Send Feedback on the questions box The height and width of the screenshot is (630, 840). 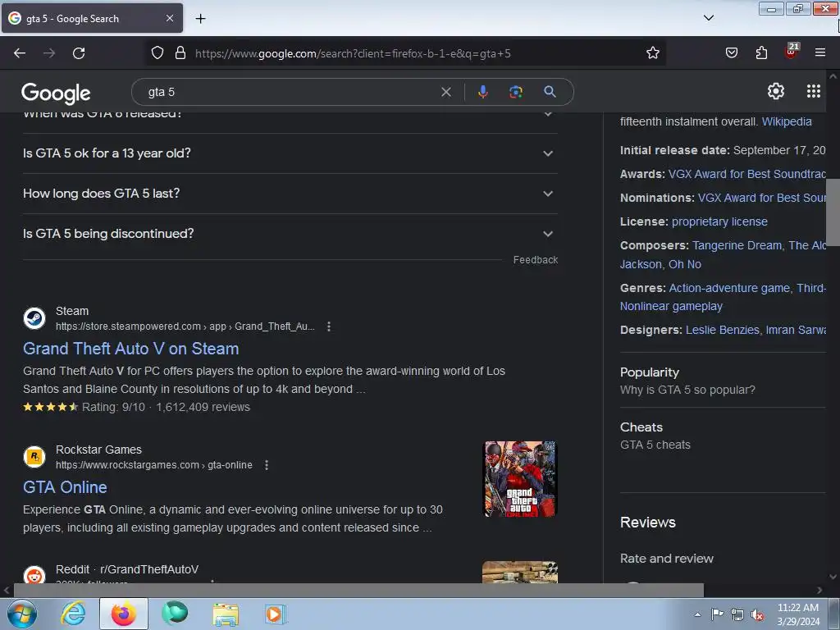click(x=535, y=260)
